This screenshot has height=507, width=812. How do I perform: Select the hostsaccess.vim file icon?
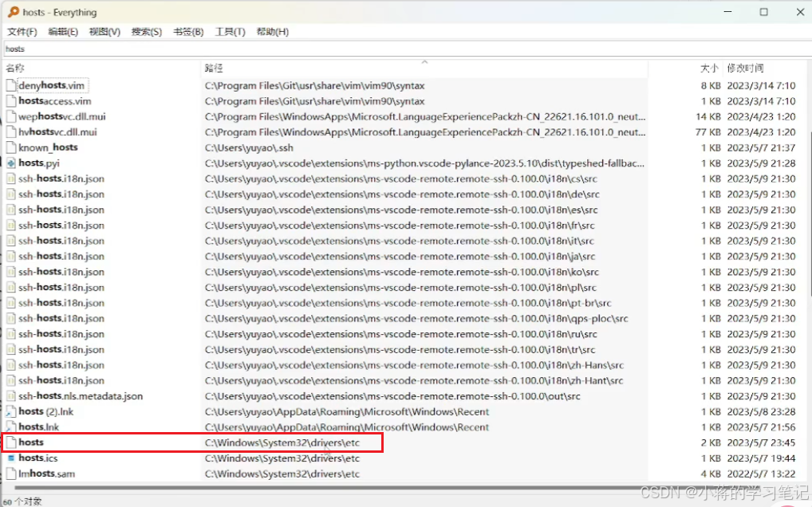pyautogui.click(x=11, y=101)
